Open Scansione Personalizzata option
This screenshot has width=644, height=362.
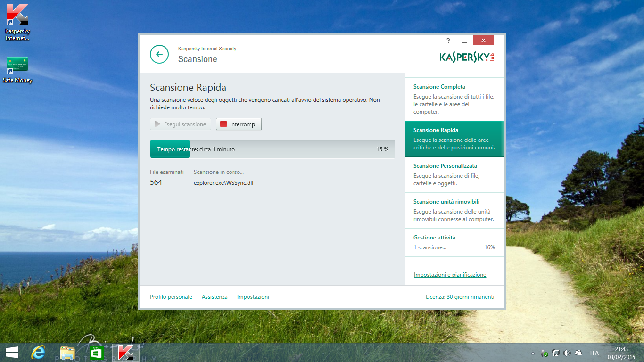pyautogui.click(x=454, y=174)
